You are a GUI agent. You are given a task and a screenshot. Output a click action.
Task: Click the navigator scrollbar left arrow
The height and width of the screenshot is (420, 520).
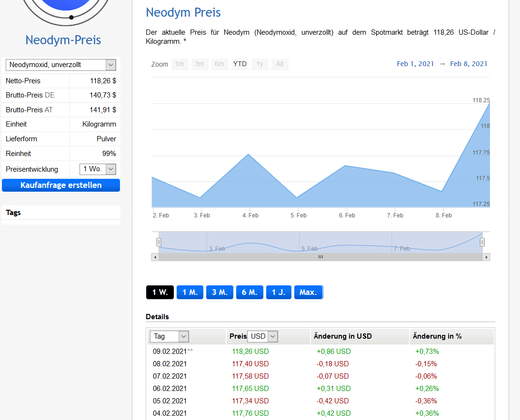tap(155, 257)
